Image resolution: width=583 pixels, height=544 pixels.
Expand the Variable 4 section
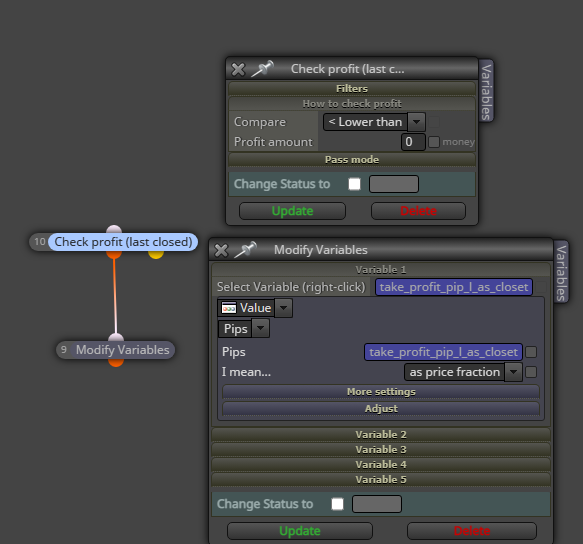pyautogui.click(x=381, y=464)
